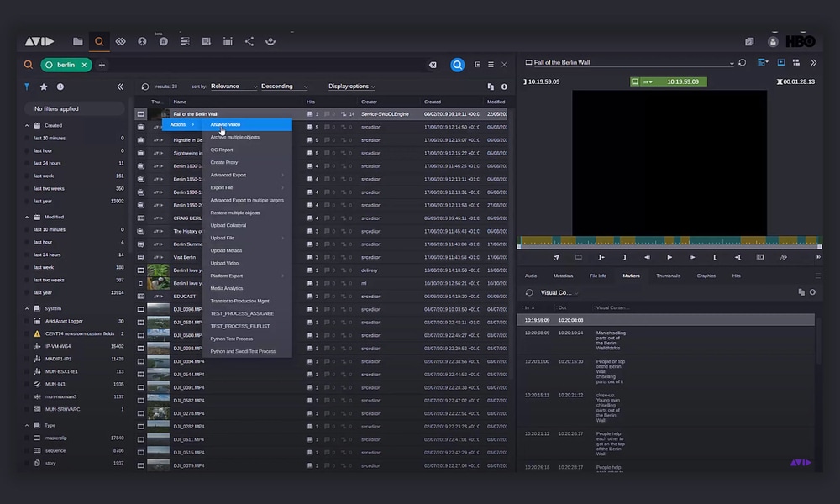Click the download icon above results list
Viewport: 840px width, 504px height.
coord(504,87)
